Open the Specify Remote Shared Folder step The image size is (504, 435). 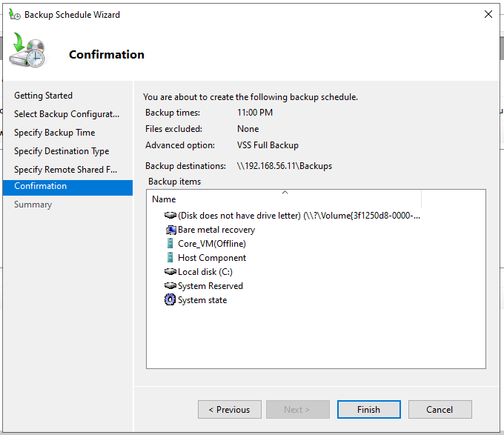[x=65, y=169]
